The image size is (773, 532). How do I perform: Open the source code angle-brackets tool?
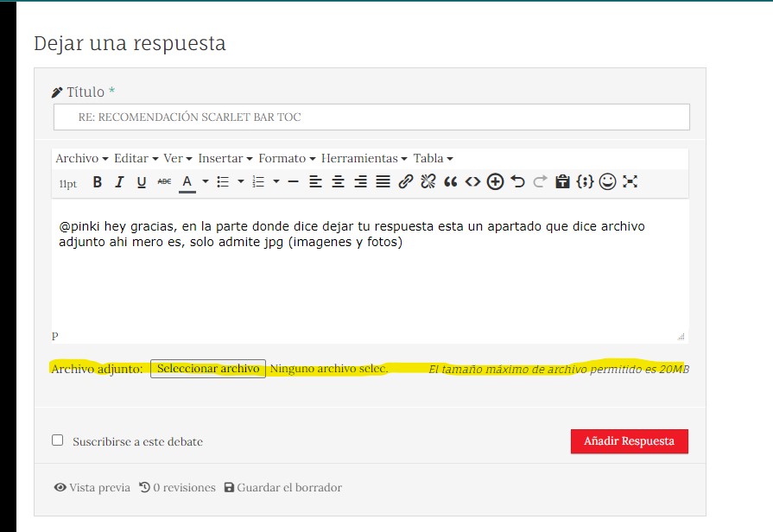point(472,182)
